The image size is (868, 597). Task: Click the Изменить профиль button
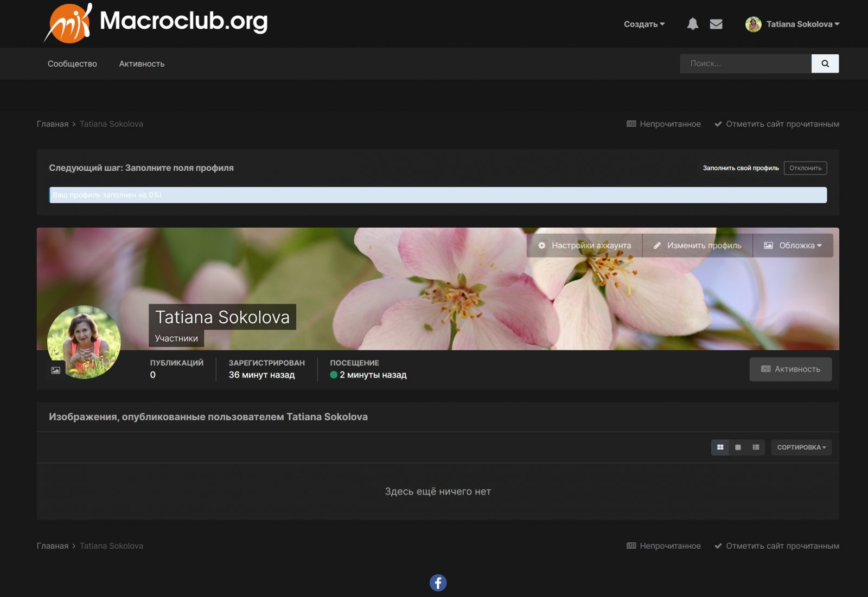point(697,246)
